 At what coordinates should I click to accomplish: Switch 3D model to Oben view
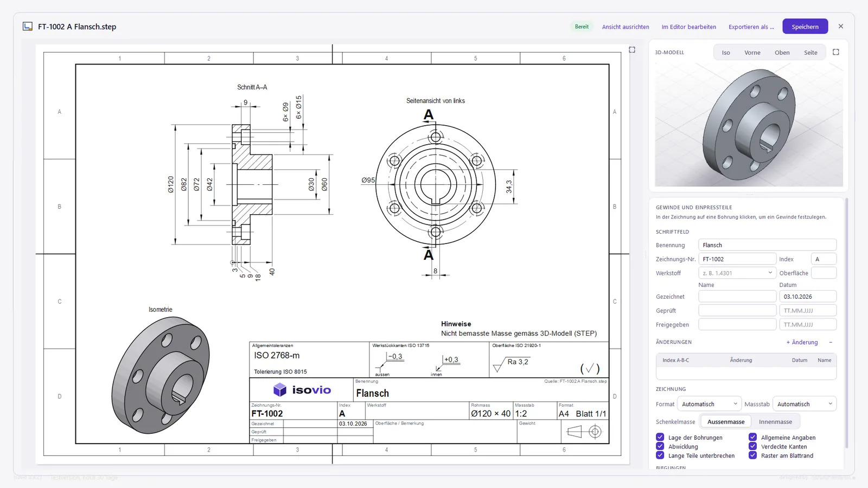pyautogui.click(x=782, y=53)
